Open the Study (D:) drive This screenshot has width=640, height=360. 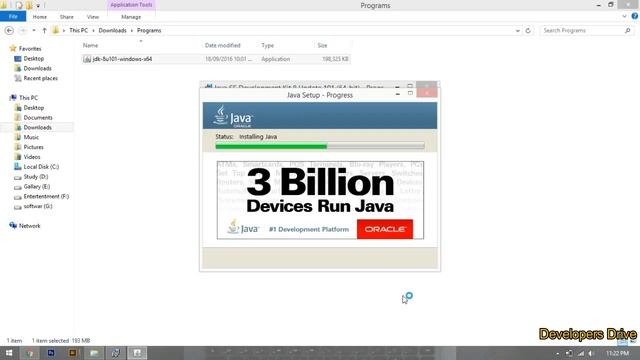pos(36,177)
